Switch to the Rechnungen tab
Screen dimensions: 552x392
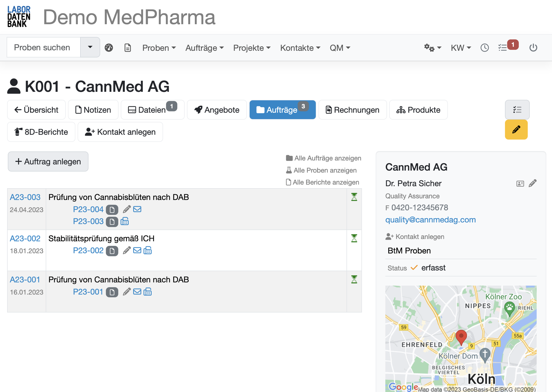coord(352,110)
